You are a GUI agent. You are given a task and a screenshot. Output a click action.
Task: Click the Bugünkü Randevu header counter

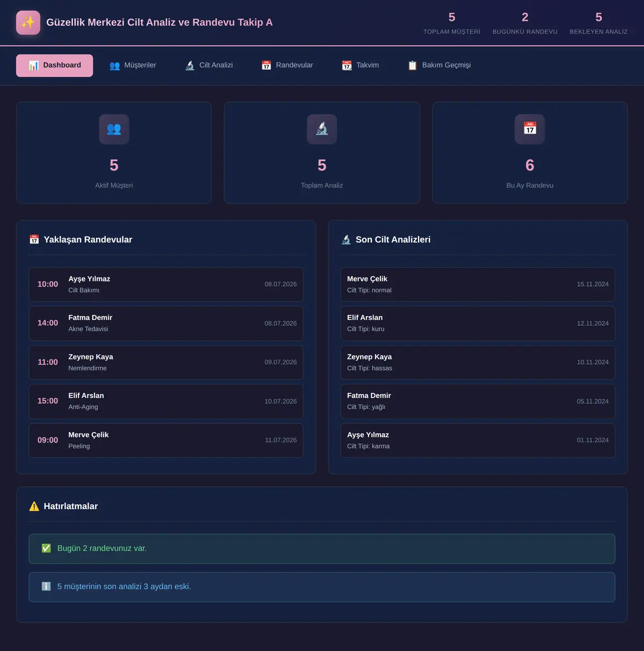[x=525, y=23]
